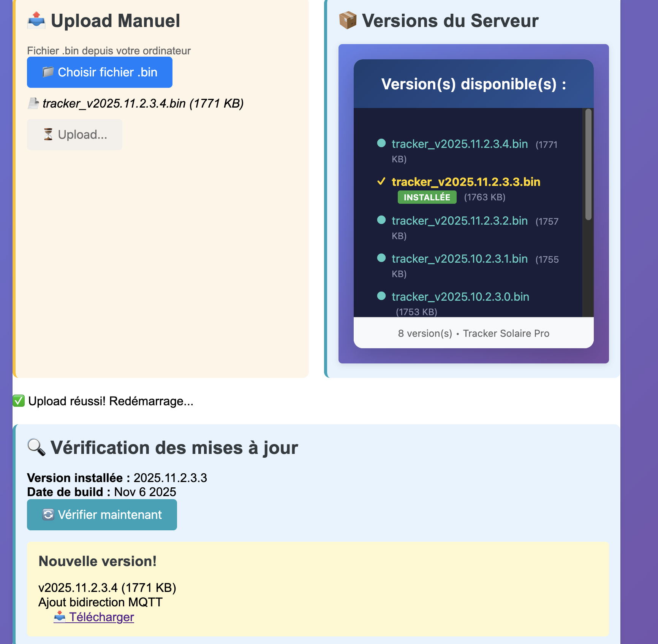Click the 'Upload réussi! Redémarrage...' status message
658x644 pixels.
coord(111,401)
